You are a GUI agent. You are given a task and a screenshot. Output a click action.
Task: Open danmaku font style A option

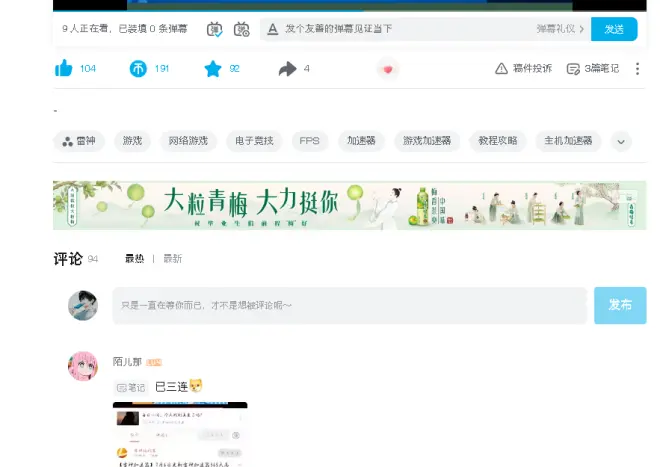point(272,29)
